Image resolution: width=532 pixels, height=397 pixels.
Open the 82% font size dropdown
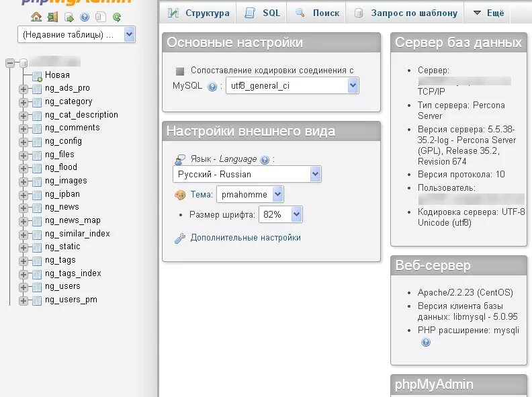[x=280, y=214]
